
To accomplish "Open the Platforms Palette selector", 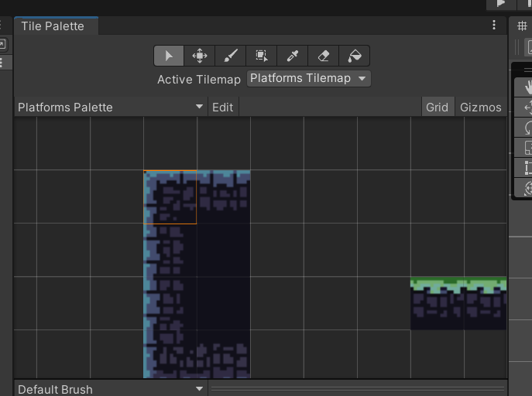I will click(111, 107).
